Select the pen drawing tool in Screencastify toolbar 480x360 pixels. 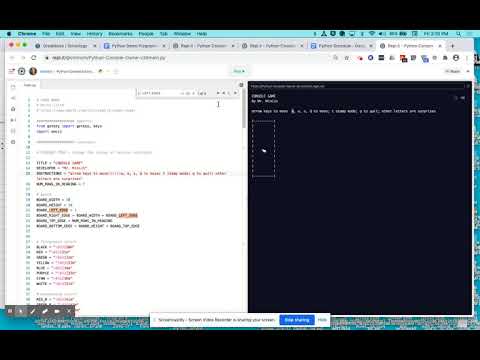33,311
